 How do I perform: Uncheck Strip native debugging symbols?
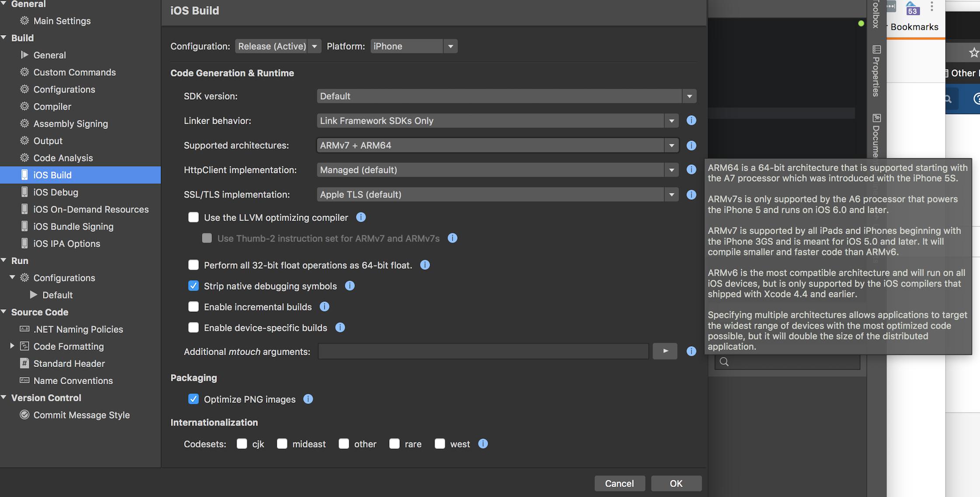[193, 286]
